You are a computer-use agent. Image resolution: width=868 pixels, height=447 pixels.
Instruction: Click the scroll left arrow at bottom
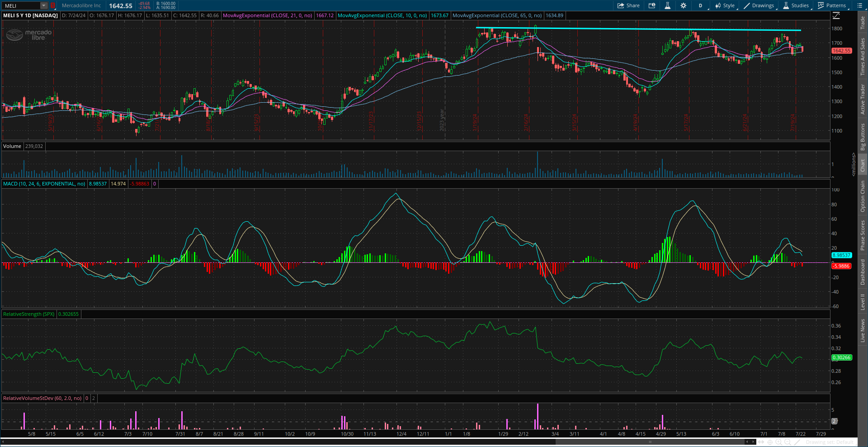[3, 442]
